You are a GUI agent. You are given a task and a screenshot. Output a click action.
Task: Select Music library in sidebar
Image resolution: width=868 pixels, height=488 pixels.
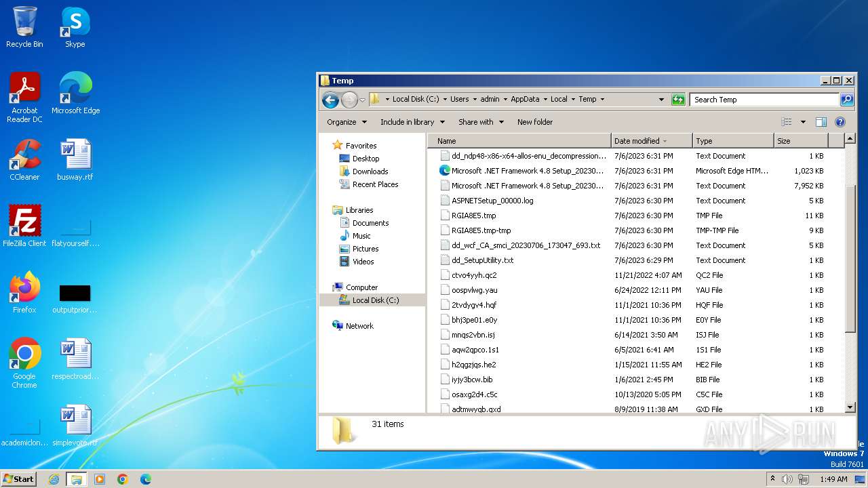[361, 236]
